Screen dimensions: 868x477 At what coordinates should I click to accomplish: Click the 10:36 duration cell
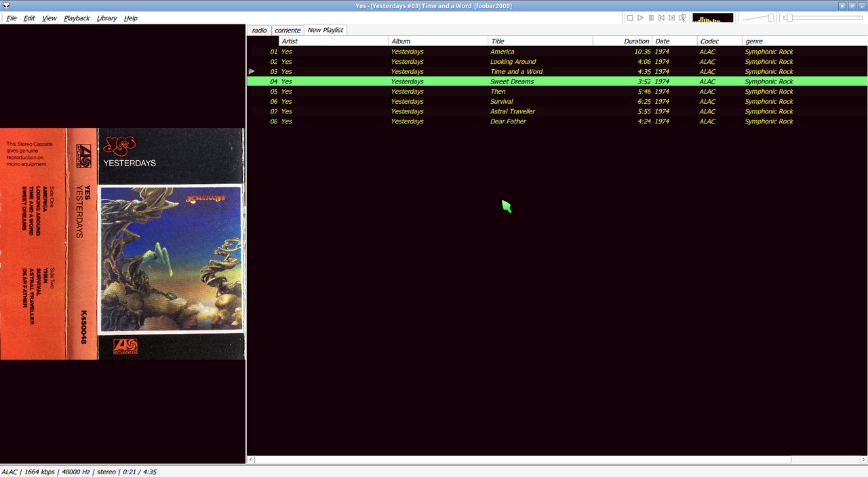[x=642, y=52]
